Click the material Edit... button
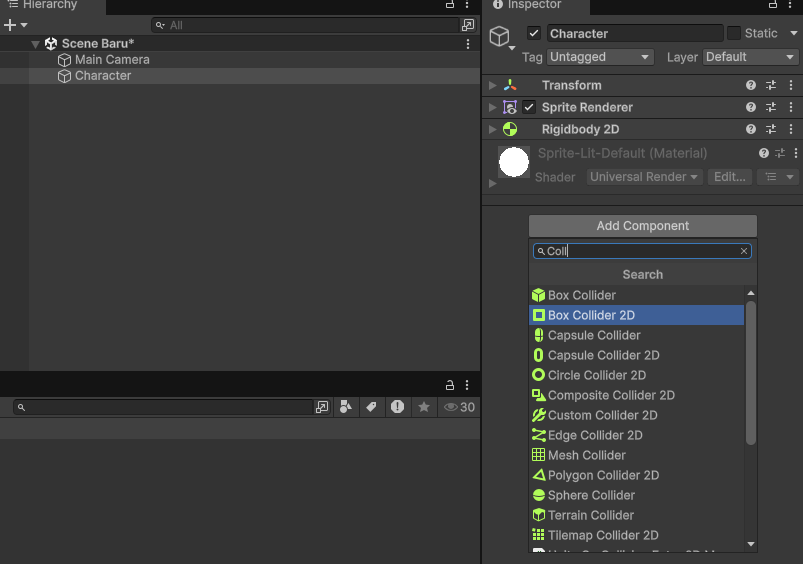The height and width of the screenshot is (564, 803). click(730, 177)
